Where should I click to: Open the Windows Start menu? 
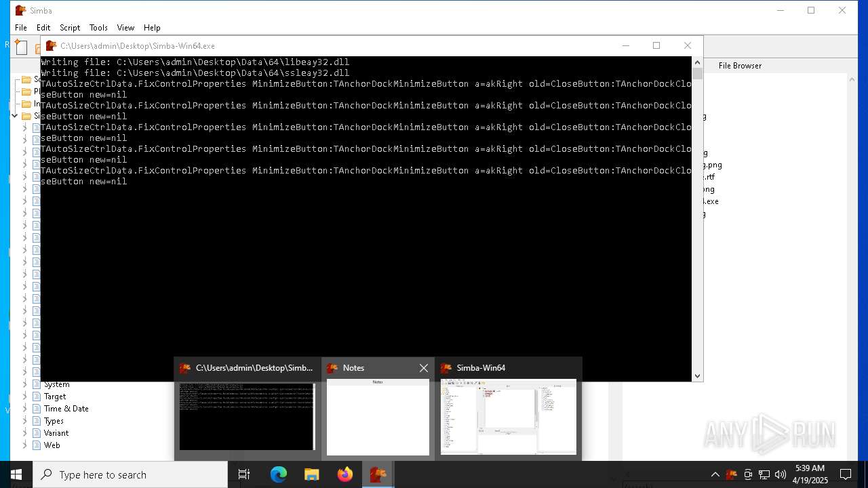tap(16, 474)
